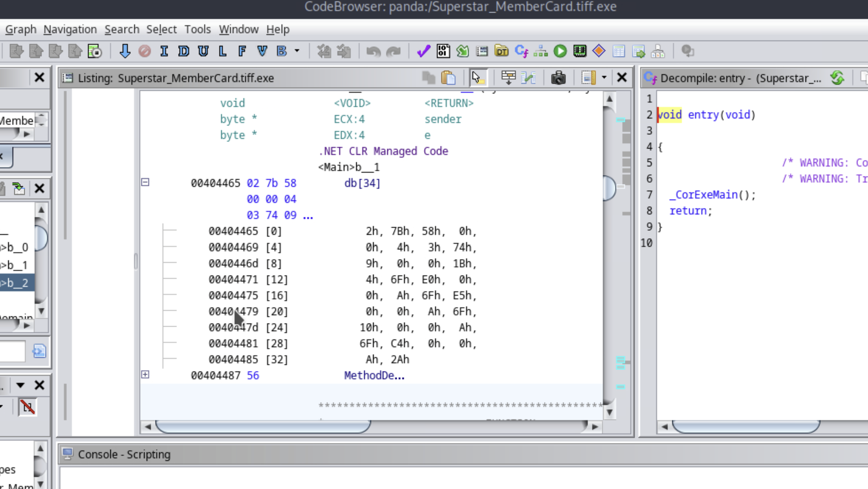Viewport: 868px width, 489px height.
Task: Click the Listing horizontal scrollbar thumb
Action: (263, 427)
